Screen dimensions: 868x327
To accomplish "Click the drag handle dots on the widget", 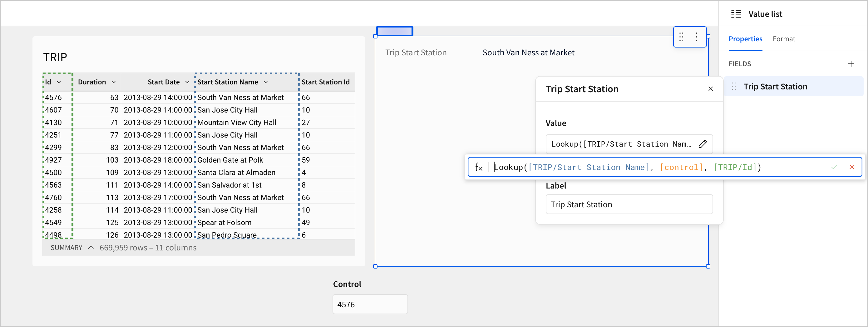I will [681, 37].
